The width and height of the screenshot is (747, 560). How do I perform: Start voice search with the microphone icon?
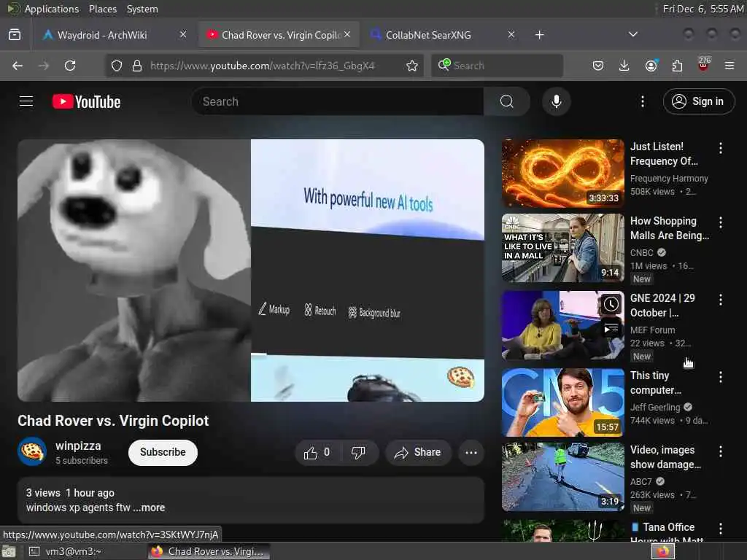tap(556, 101)
